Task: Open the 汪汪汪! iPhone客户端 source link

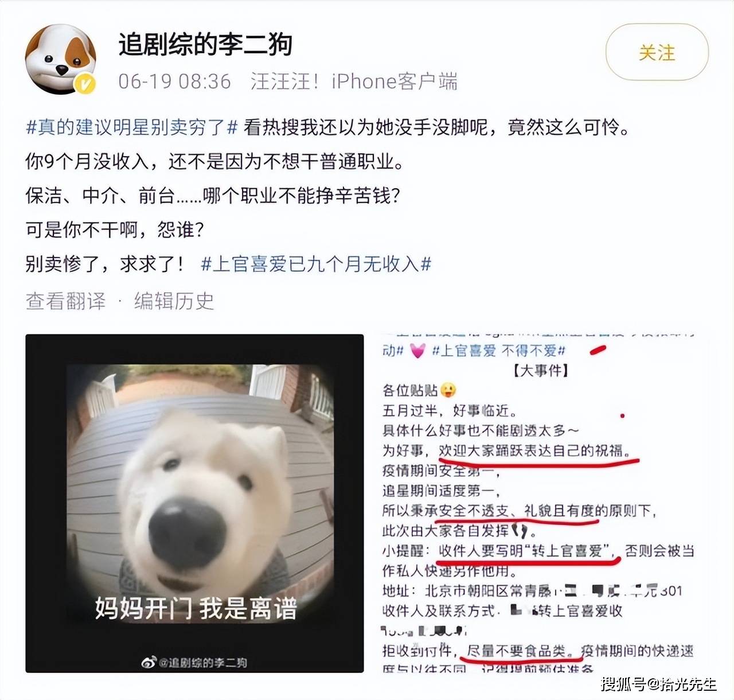Action: click(354, 81)
